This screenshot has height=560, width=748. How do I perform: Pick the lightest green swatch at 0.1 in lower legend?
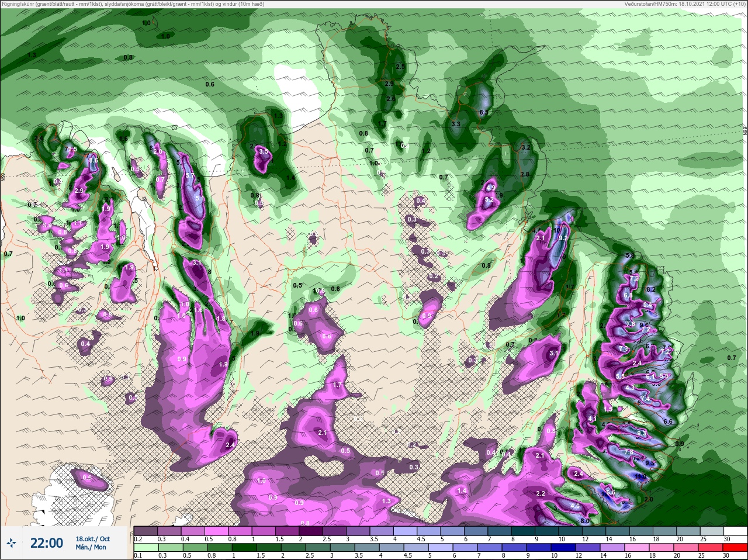tap(146, 548)
